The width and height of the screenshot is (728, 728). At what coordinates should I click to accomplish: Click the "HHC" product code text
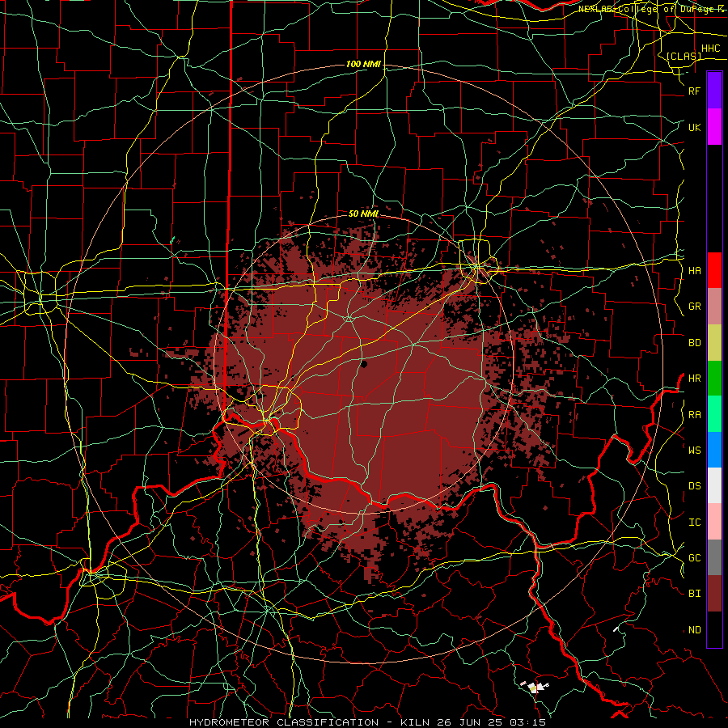(711, 49)
